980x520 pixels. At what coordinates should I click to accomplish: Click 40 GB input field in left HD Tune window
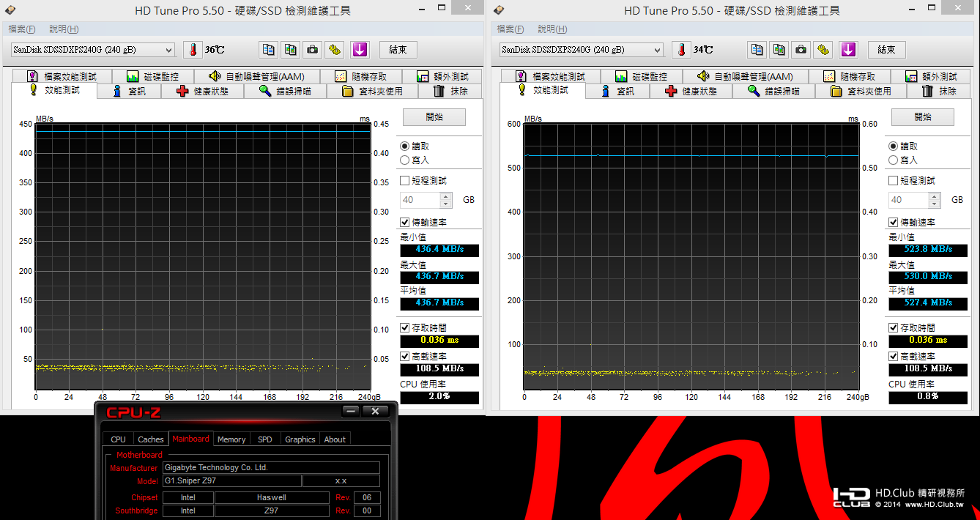coord(420,200)
